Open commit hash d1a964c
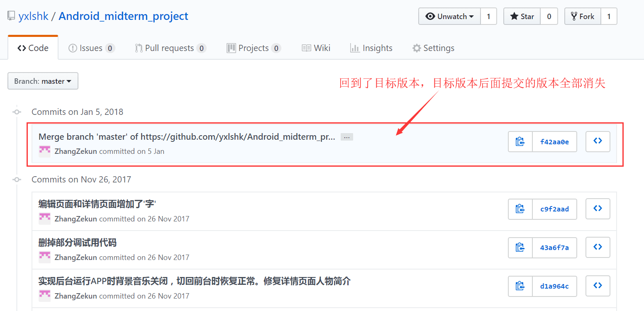This screenshot has height=311, width=644. click(x=554, y=286)
